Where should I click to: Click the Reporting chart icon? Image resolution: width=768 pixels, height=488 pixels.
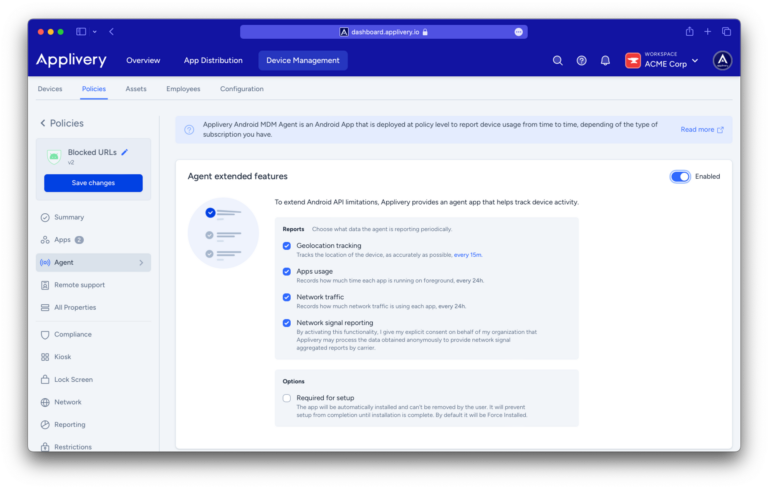[45, 425]
